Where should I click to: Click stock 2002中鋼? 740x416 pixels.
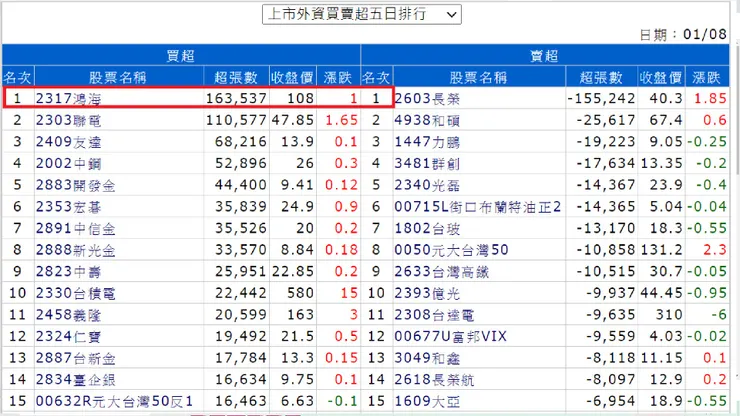[68, 163]
